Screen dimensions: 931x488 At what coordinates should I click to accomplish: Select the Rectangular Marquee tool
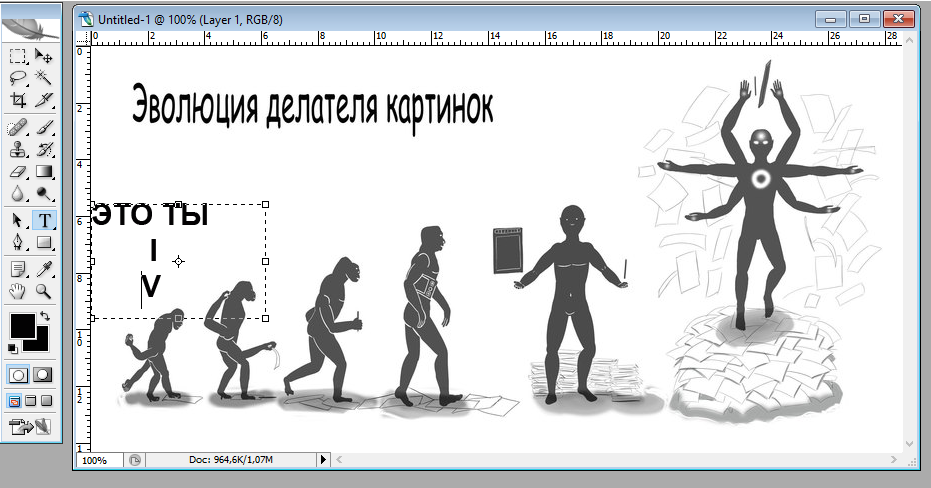(18, 56)
